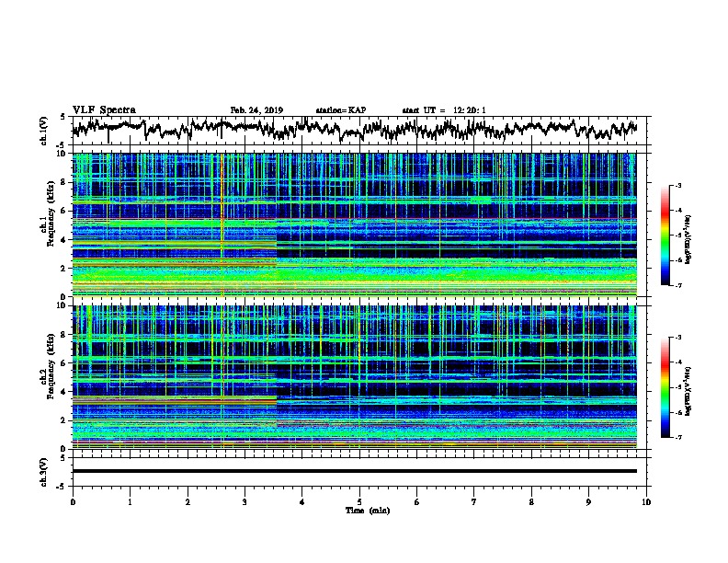
Task: Click the ch.1 color bar PSD unit label
Action: 688,239
